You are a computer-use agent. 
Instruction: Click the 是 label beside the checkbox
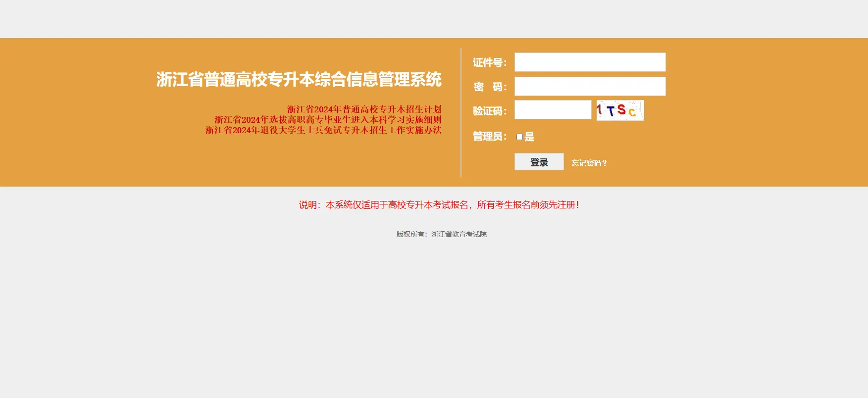click(x=529, y=137)
